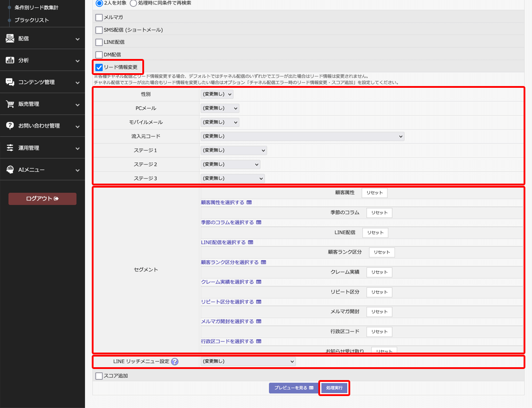Click the 顧客属性を選択する link
Screen dimensions: 532x408
coord(223,202)
